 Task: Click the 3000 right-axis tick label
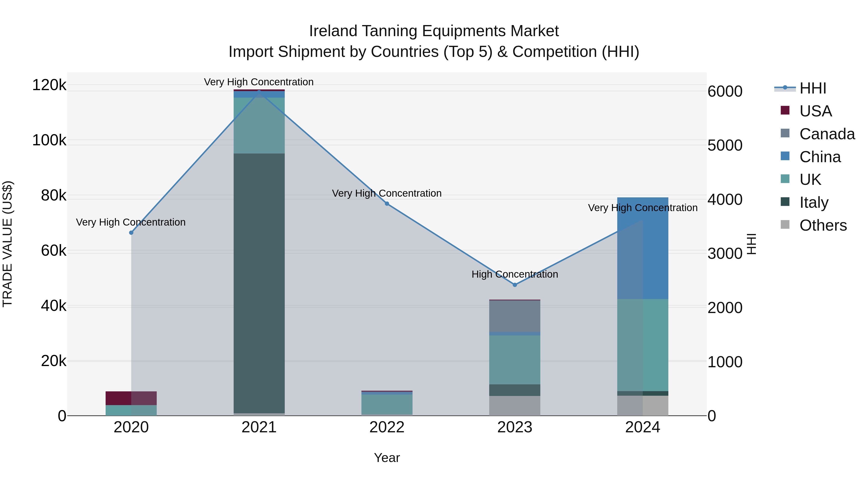click(x=725, y=254)
